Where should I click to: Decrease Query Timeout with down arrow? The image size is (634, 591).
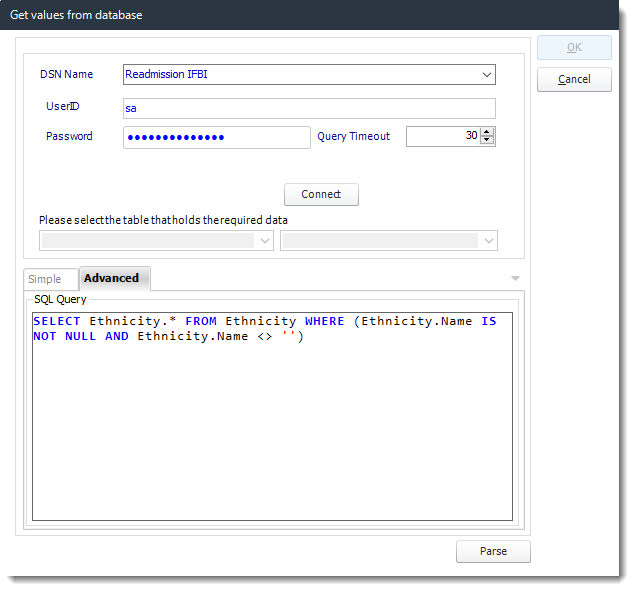[x=487, y=140]
